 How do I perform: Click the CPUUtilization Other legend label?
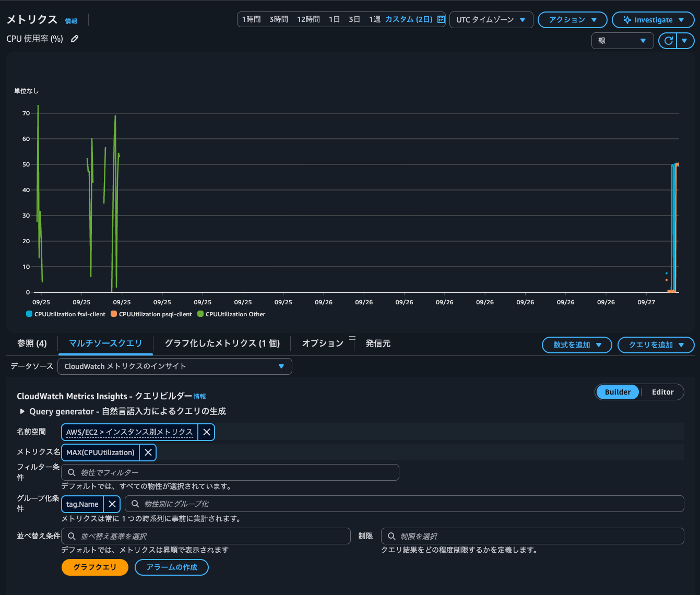pos(235,314)
